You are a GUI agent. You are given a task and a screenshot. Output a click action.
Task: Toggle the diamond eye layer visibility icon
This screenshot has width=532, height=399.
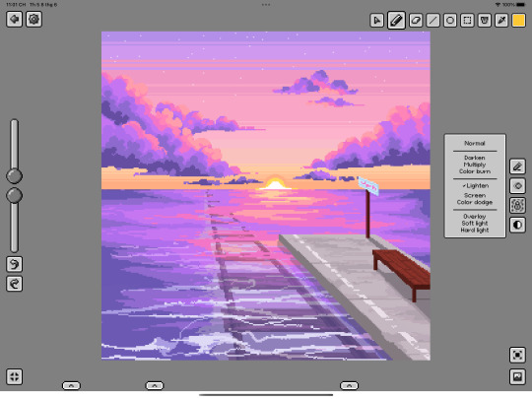click(517, 186)
